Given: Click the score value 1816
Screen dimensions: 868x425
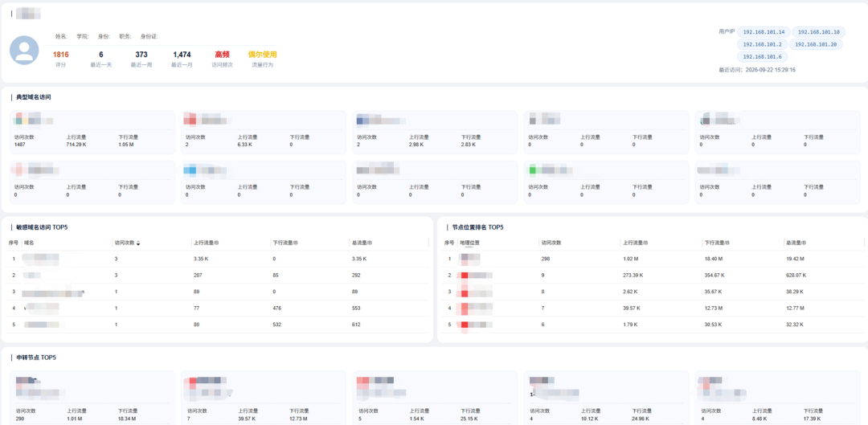Looking at the screenshot, I should (x=61, y=55).
